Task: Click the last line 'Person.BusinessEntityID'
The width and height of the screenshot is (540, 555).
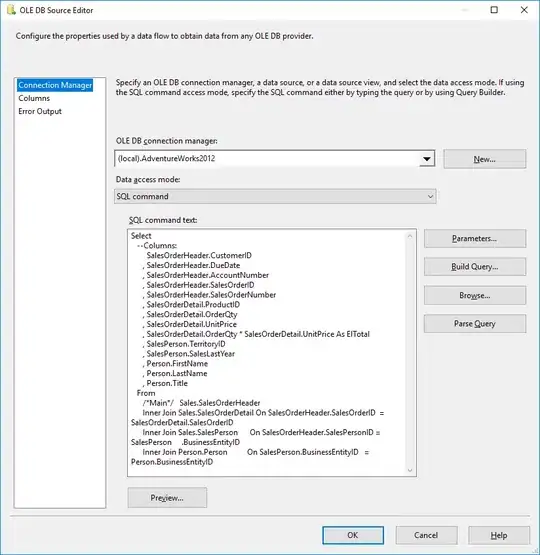Action: coord(172,462)
